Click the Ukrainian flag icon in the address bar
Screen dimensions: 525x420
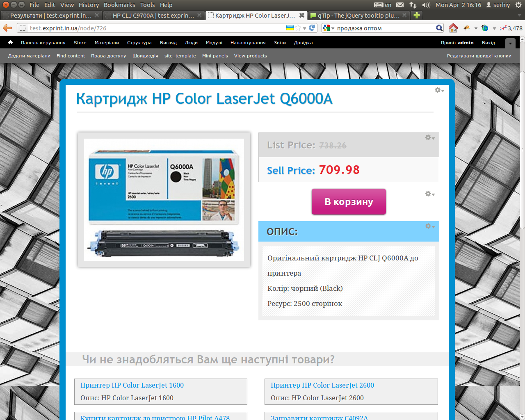[x=290, y=28]
